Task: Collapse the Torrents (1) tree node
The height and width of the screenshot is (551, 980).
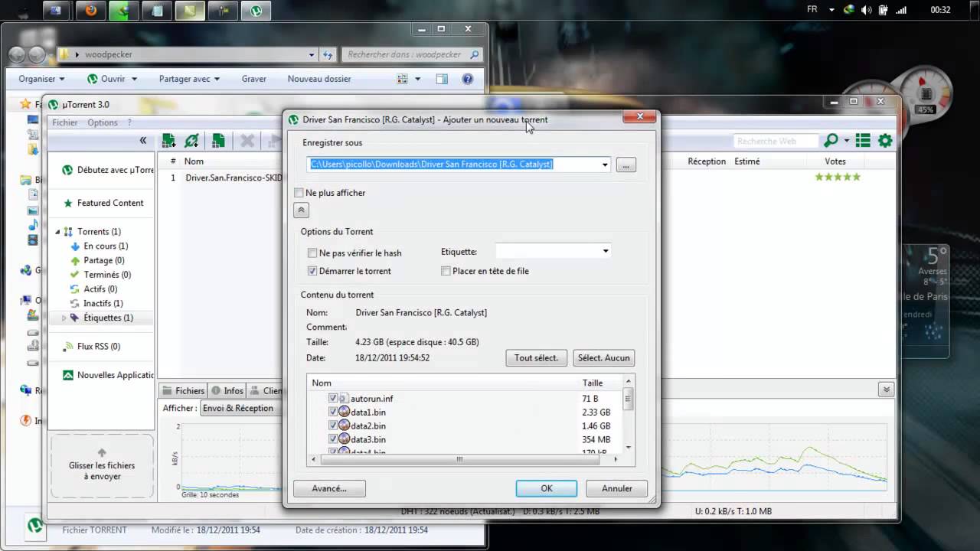Action: pos(57,232)
